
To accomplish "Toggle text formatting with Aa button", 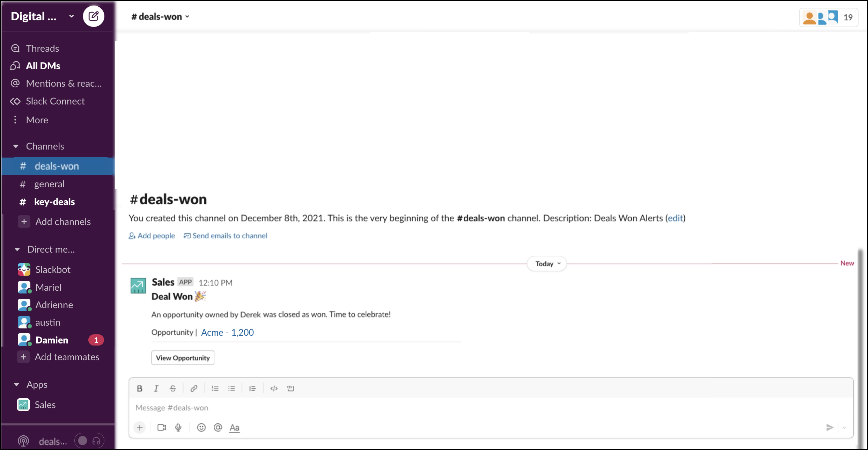I will coord(234,427).
